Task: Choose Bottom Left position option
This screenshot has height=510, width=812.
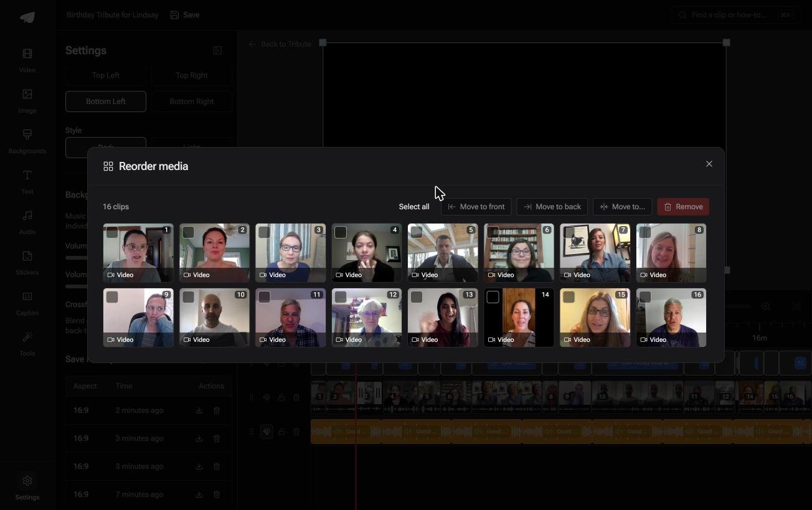Action: coord(106,102)
